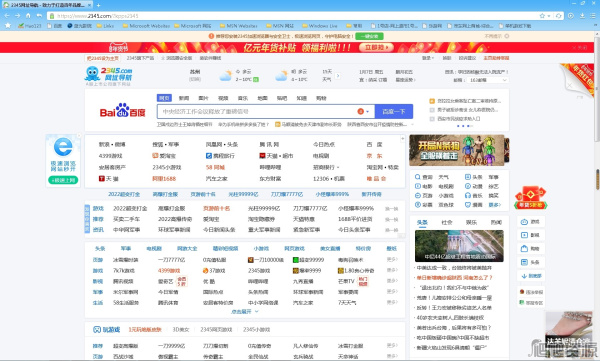Click the plus icon at site grid corner
This screenshot has height=361, width=600.
coord(403,138)
